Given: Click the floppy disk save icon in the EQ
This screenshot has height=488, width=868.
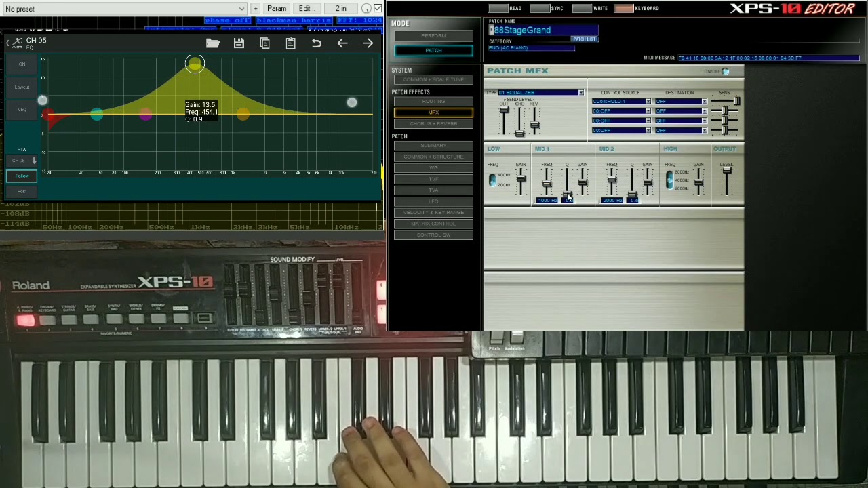Looking at the screenshot, I should [x=239, y=43].
